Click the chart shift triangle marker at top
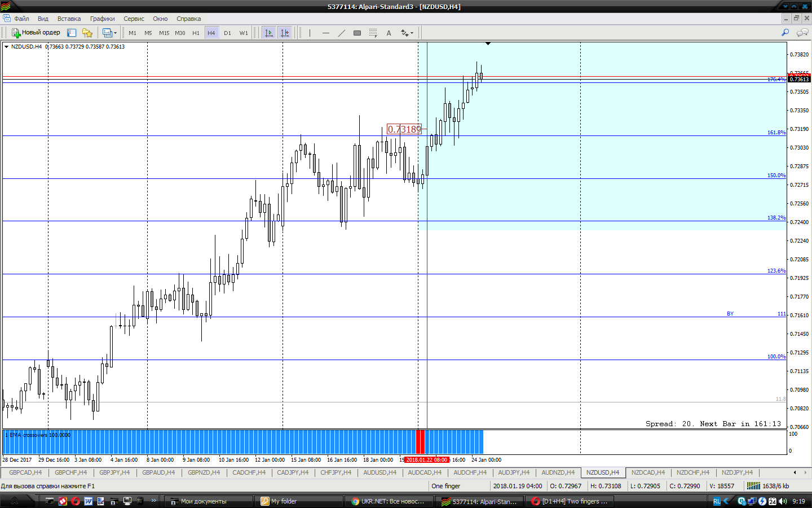Image resolution: width=812 pixels, height=508 pixels. (x=488, y=43)
